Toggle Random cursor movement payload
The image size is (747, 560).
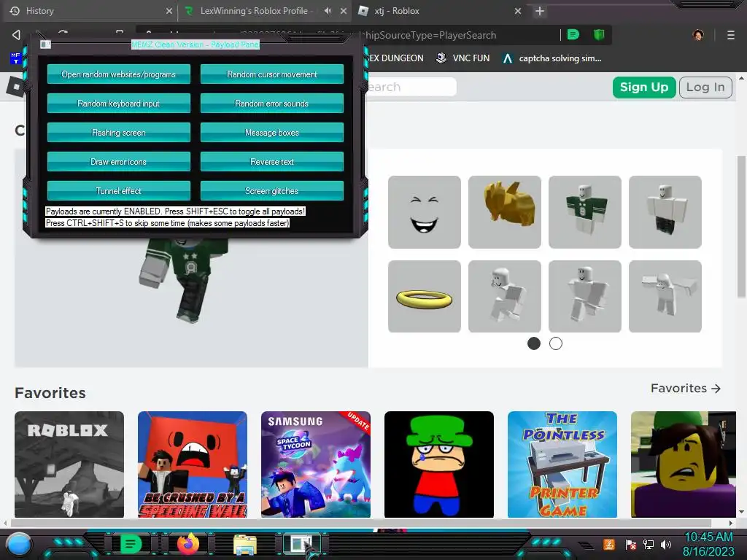(x=271, y=74)
